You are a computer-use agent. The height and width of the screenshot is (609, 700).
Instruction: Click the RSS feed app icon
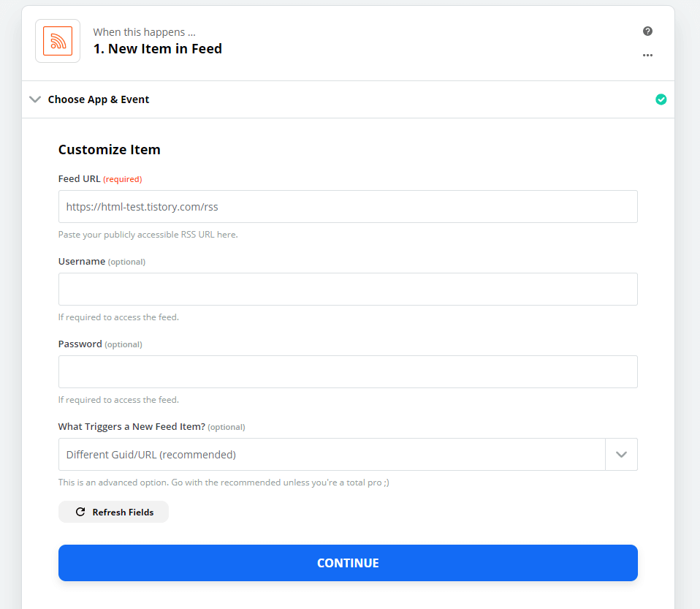pyautogui.click(x=58, y=41)
